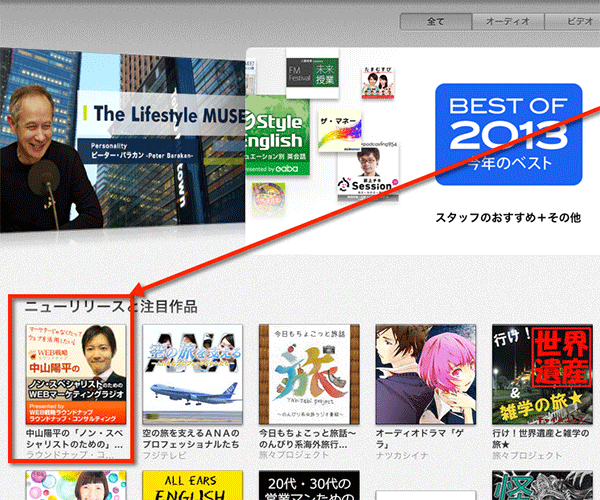Open the Style English Gaba artwork

tap(277, 135)
